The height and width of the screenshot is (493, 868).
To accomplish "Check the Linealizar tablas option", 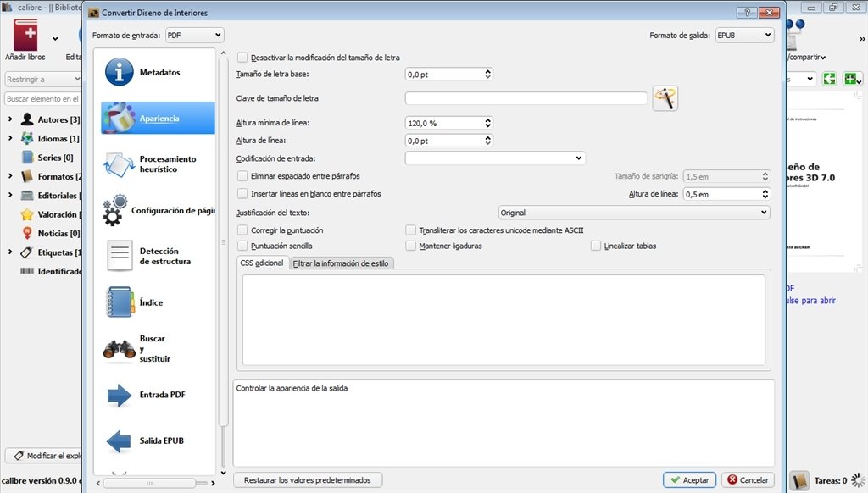I will click(x=596, y=246).
